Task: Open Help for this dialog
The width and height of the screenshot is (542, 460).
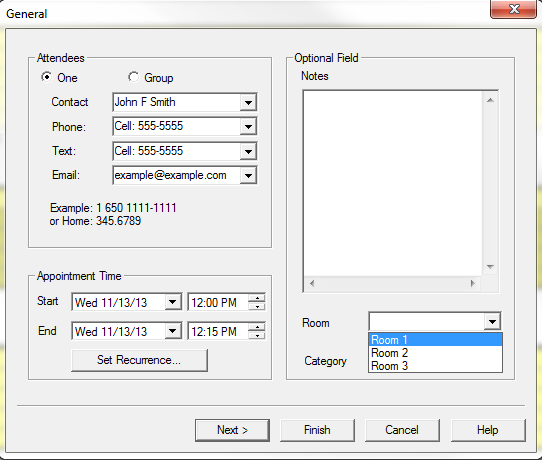Action: tap(488, 430)
